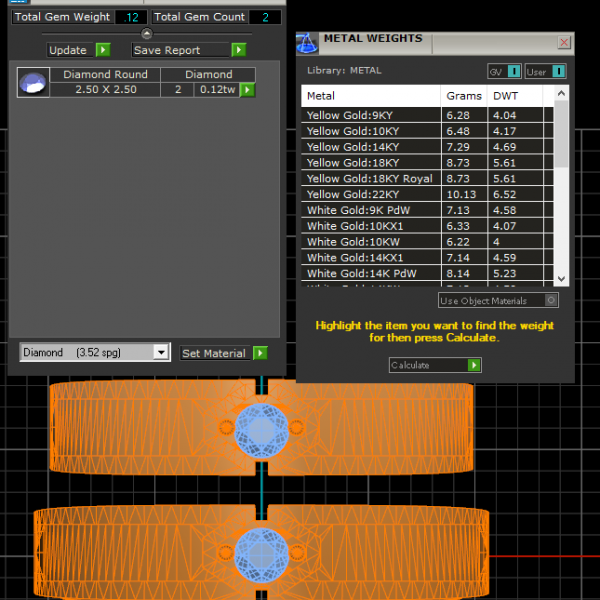Click the Metal column header
Image resolution: width=600 pixels, height=600 pixels.
pyautogui.click(x=370, y=96)
